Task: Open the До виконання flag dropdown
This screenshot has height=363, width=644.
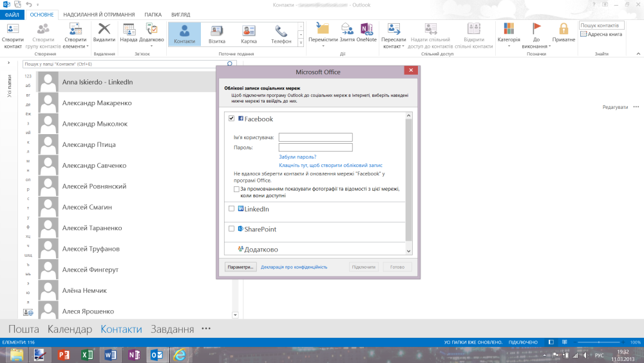Action: [x=536, y=36]
